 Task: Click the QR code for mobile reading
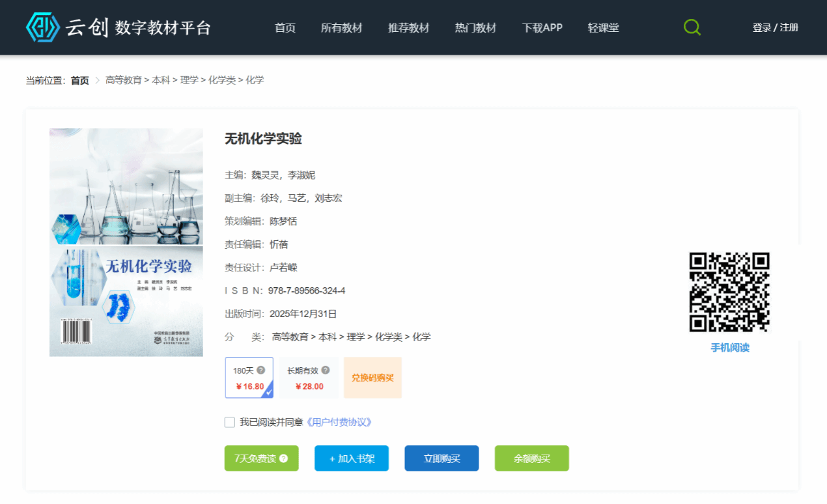(x=729, y=292)
